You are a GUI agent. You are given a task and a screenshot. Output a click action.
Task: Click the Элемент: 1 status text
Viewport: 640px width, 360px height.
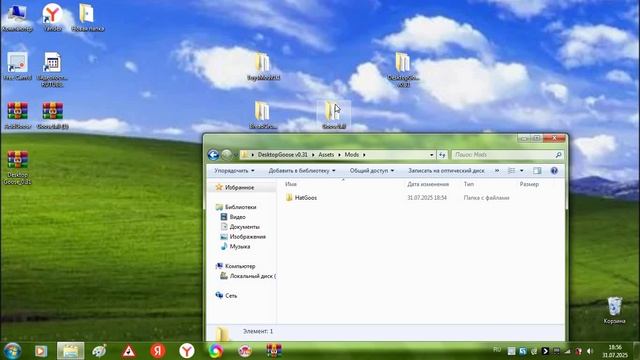(x=258, y=331)
